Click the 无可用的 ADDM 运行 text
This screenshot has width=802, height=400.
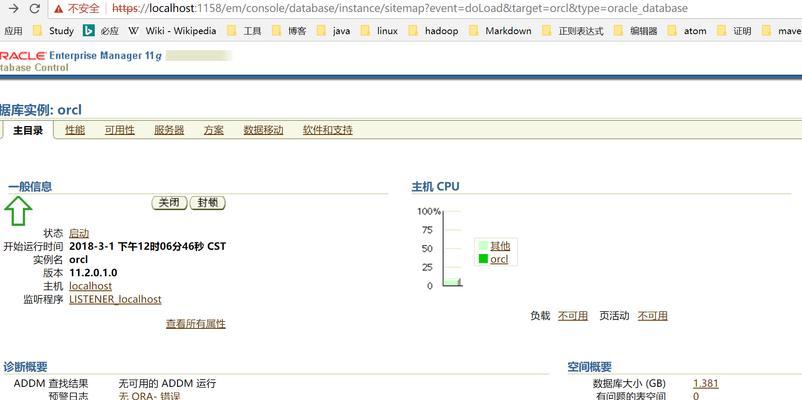(x=167, y=383)
